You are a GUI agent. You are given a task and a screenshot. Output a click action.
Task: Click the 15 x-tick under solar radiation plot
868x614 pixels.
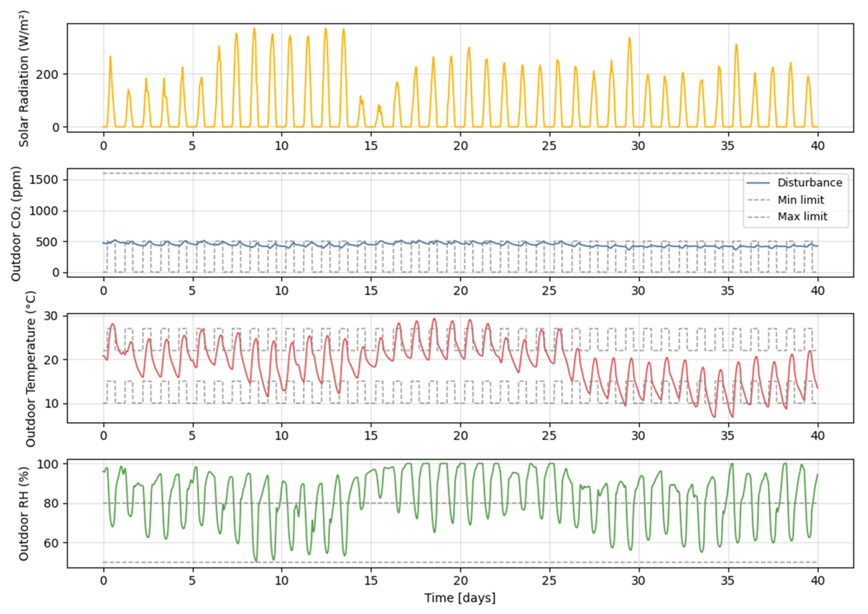coord(371,146)
